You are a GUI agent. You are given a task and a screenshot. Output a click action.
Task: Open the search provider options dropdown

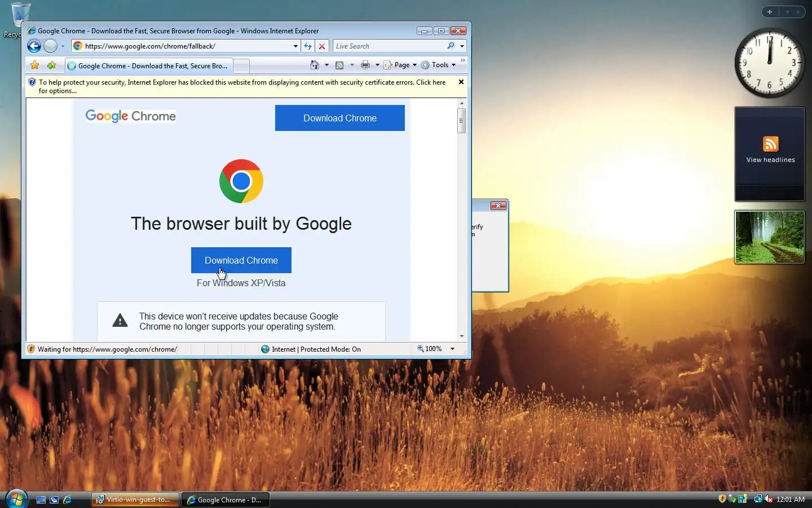point(462,46)
